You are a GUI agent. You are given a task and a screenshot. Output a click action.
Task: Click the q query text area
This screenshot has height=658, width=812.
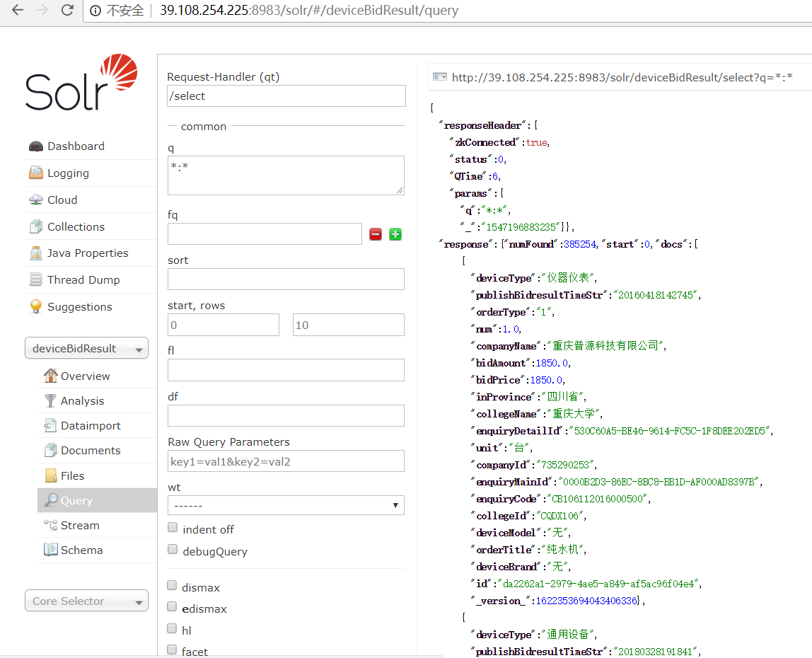(x=286, y=175)
